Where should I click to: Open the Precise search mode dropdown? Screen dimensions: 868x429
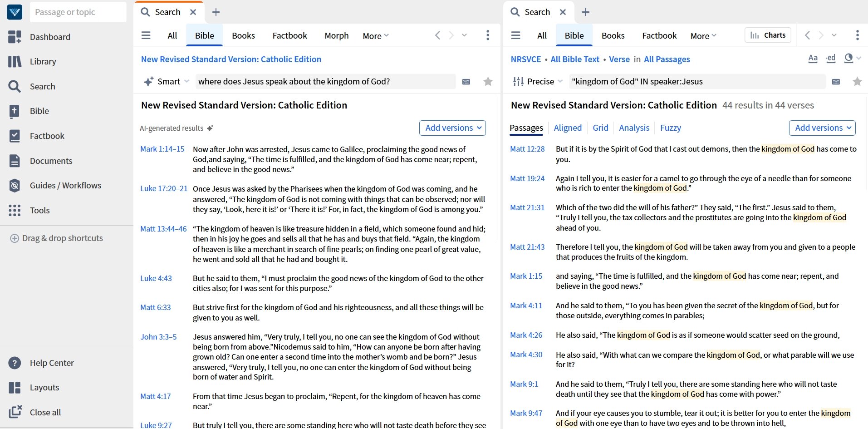[x=538, y=82]
